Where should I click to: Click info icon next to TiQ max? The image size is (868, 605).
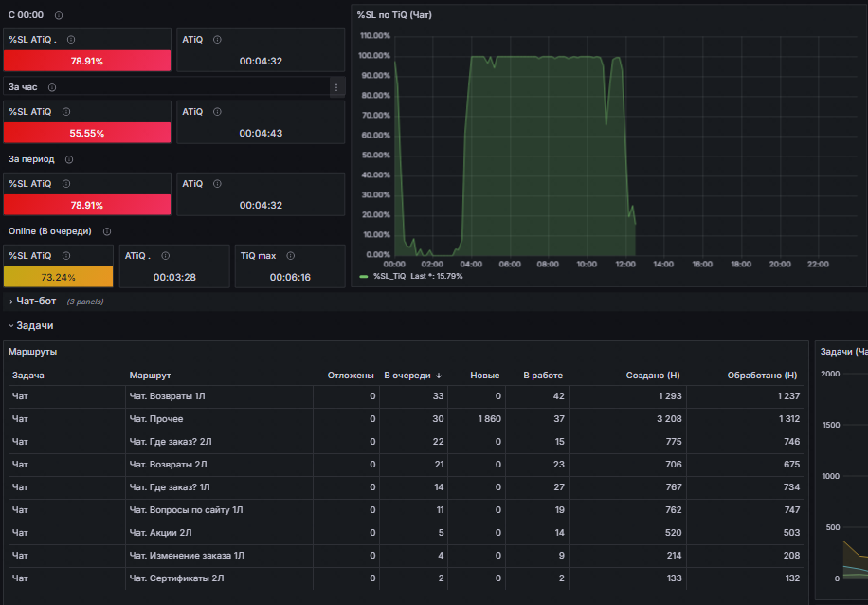291,256
